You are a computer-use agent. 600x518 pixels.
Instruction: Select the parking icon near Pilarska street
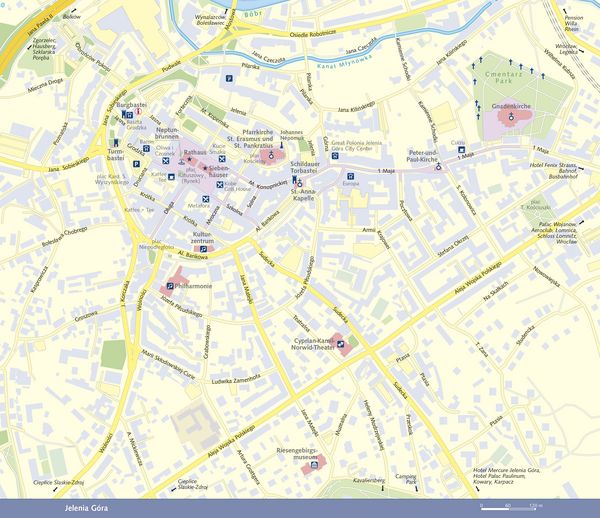tap(229, 79)
